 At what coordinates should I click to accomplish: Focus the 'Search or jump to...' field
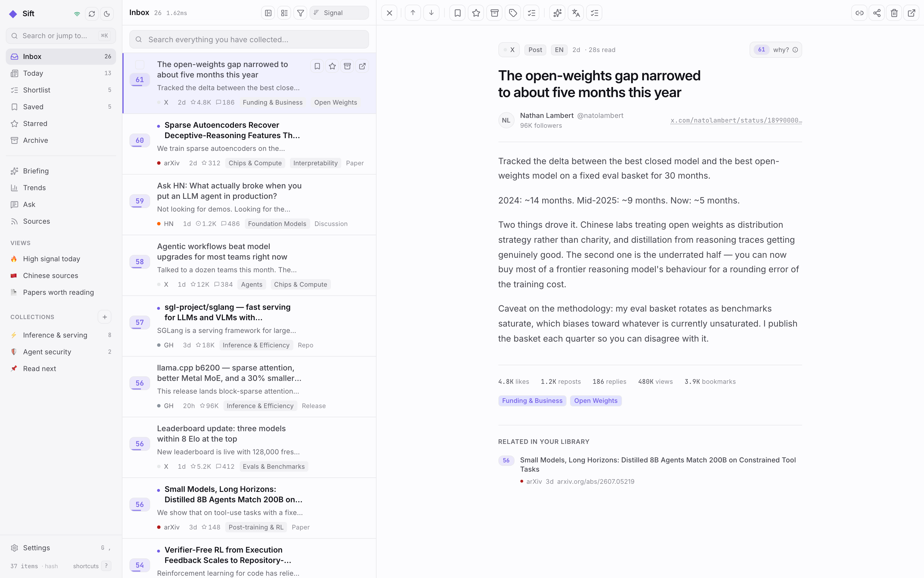coord(61,36)
